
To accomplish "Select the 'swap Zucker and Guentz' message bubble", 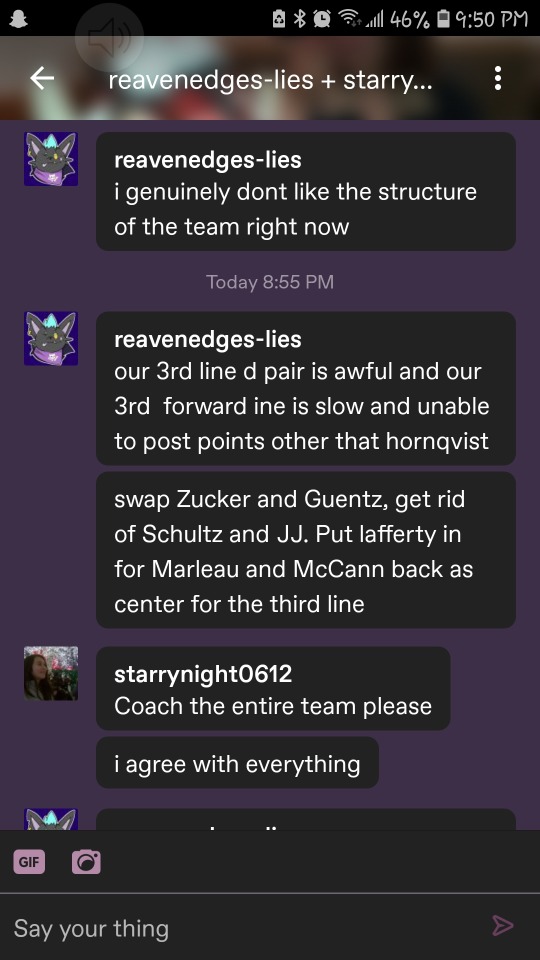I will pos(306,550).
